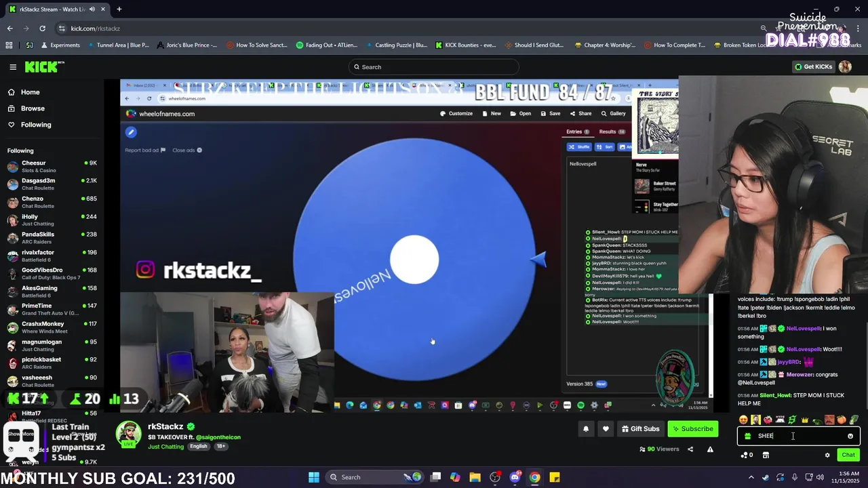
Task: Click the Gift Subs button
Action: (640, 428)
